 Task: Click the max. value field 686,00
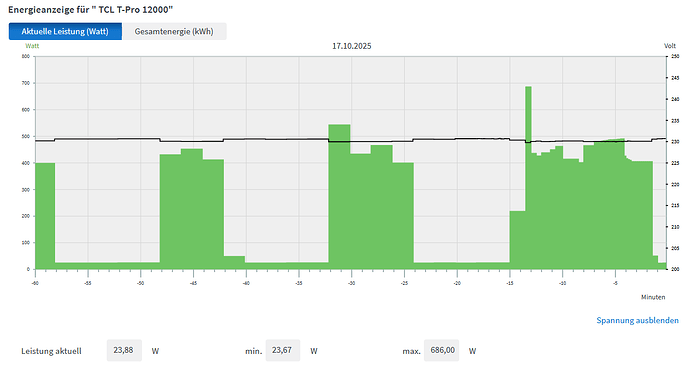441,350
